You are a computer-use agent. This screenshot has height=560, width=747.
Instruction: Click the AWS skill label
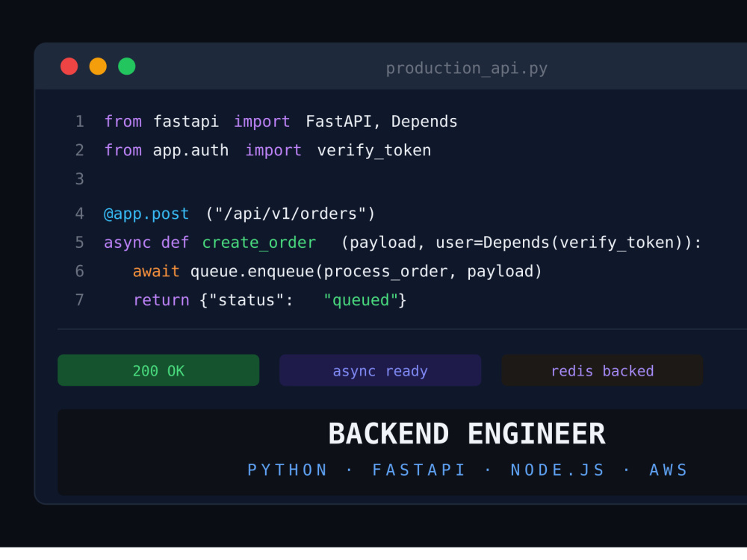click(669, 470)
